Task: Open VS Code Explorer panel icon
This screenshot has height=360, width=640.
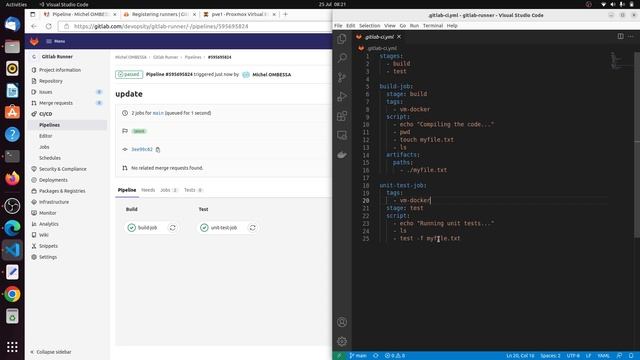Action: point(342,39)
